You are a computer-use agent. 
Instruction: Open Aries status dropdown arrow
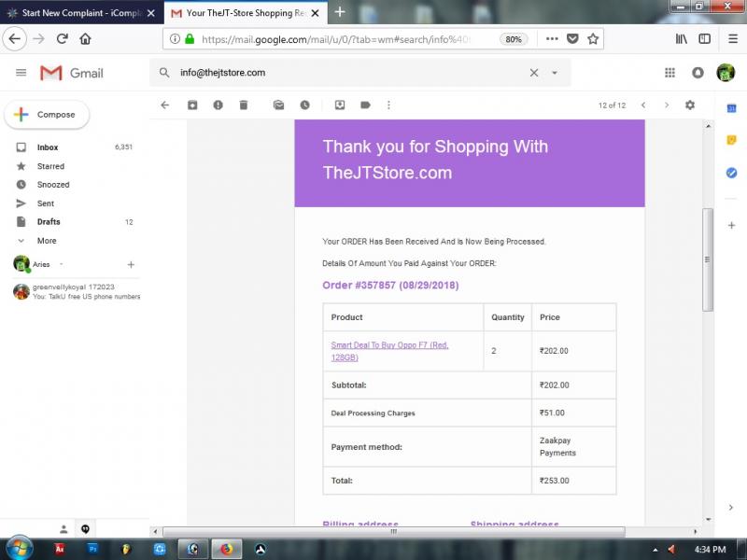62,264
